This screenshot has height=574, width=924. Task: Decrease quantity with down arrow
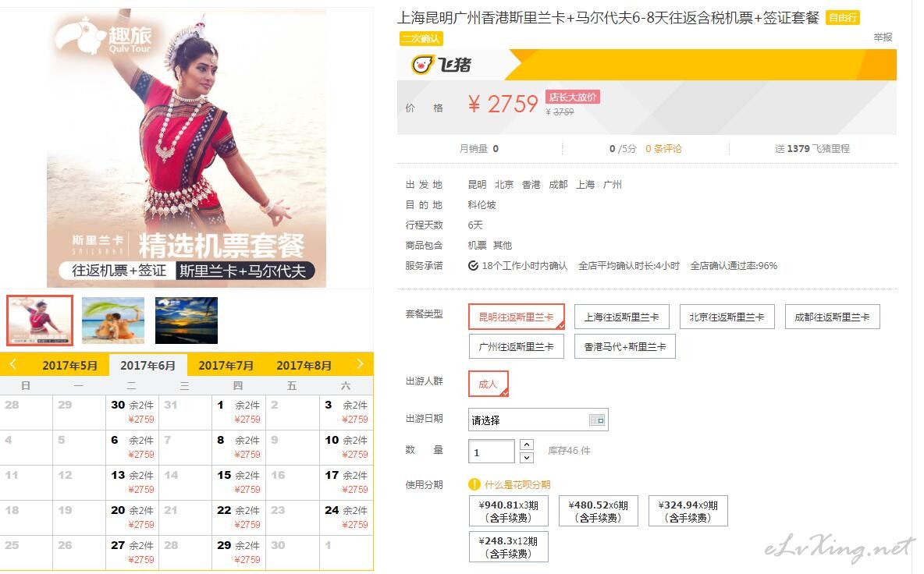pyautogui.click(x=526, y=457)
